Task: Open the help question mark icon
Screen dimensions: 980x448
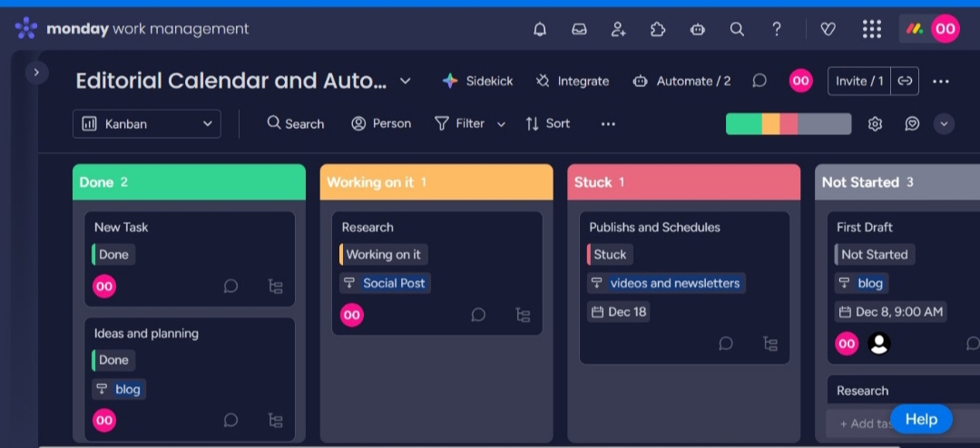Action: 776,29
